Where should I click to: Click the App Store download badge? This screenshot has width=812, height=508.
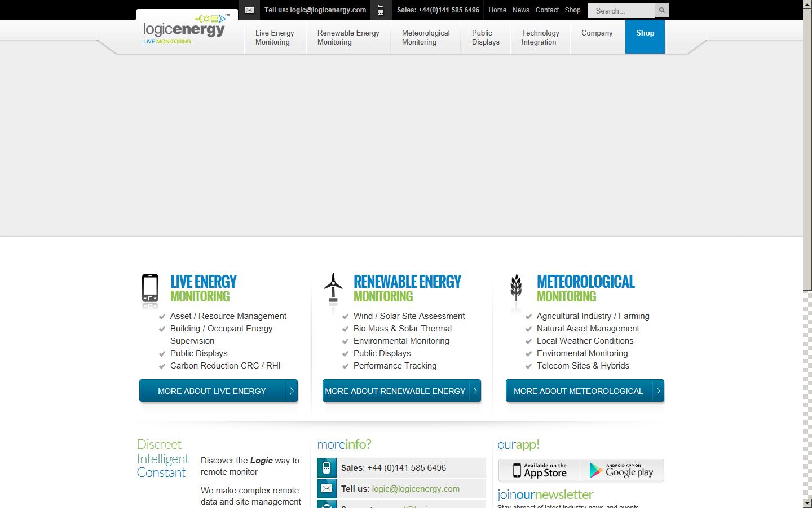pyautogui.click(x=539, y=470)
